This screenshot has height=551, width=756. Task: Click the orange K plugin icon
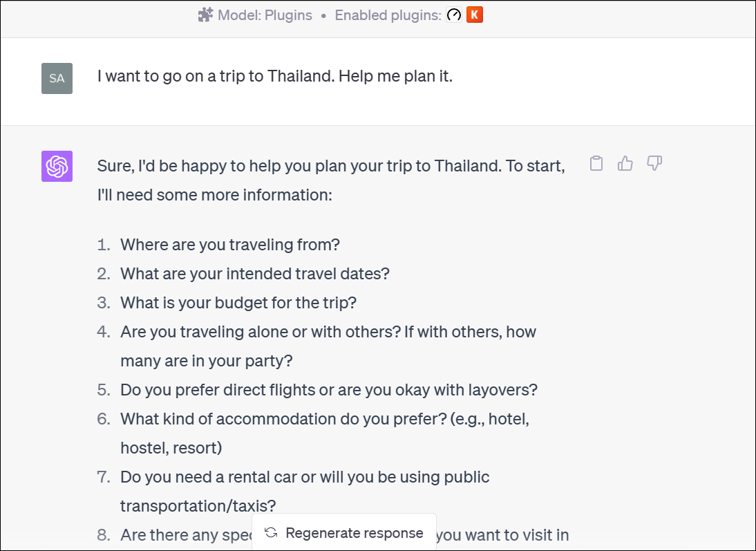coord(475,15)
